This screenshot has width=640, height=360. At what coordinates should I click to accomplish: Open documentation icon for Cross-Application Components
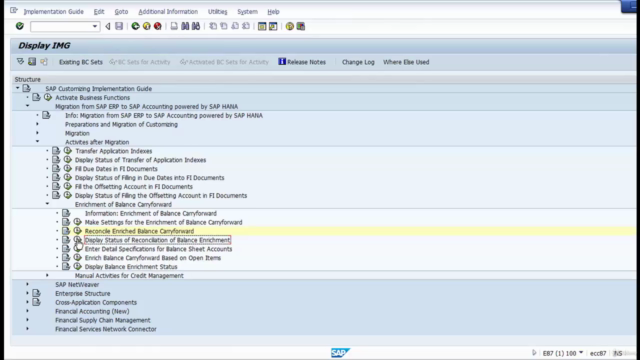click(x=36, y=302)
